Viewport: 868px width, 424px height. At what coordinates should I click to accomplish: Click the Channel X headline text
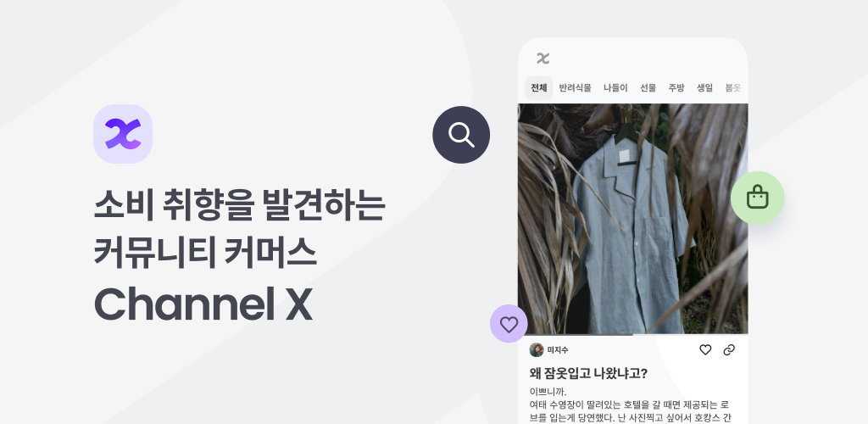coord(203,304)
